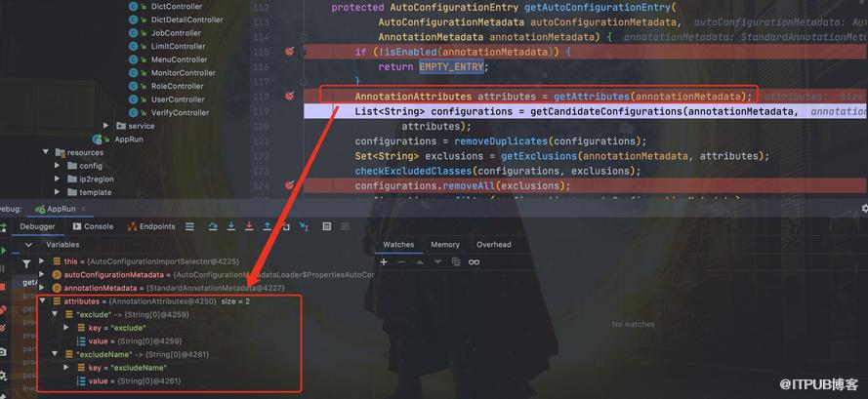Viewport: 868px width, 399px height.
Task: Click the Step Out debugger icon
Action: pos(268,226)
